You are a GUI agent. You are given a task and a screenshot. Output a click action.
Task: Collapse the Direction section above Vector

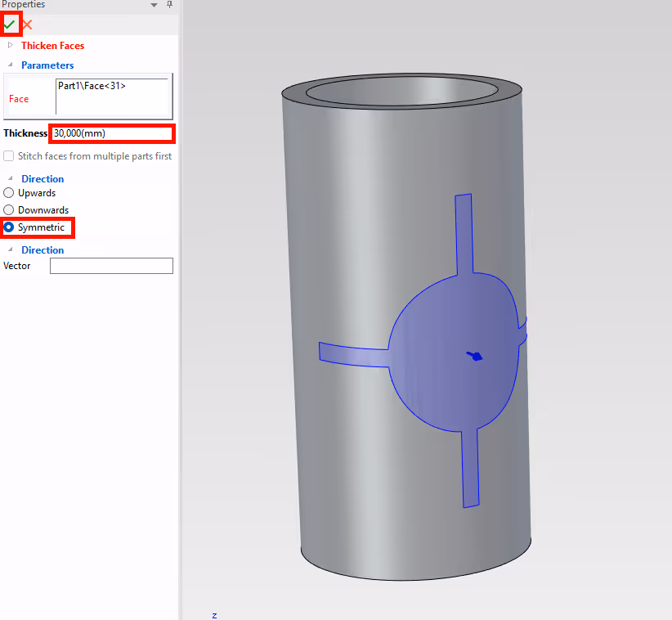tap(11, 249)
